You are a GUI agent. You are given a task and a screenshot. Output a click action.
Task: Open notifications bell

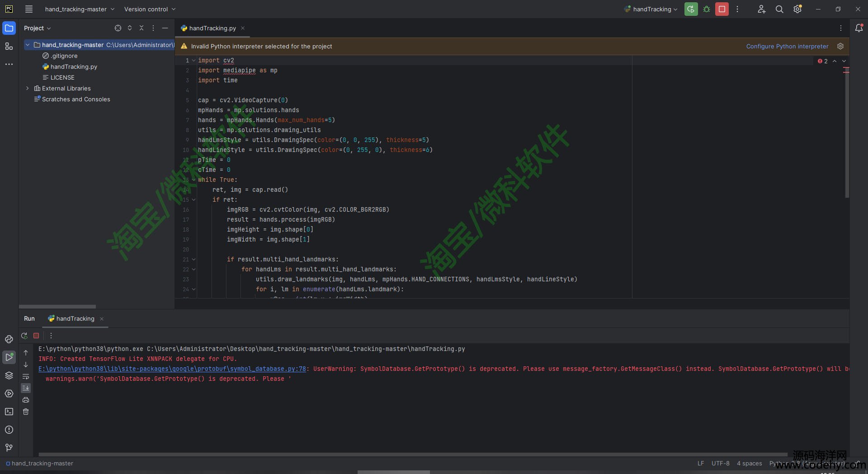[859, 28]
